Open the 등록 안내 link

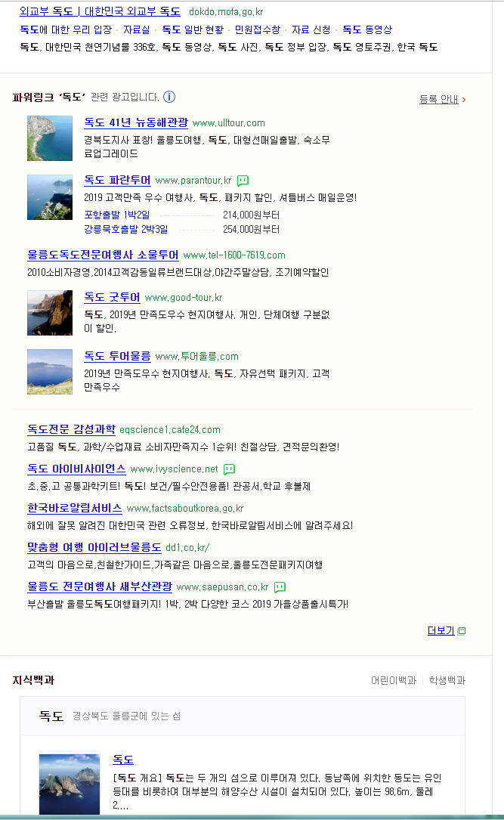[439, 99]
